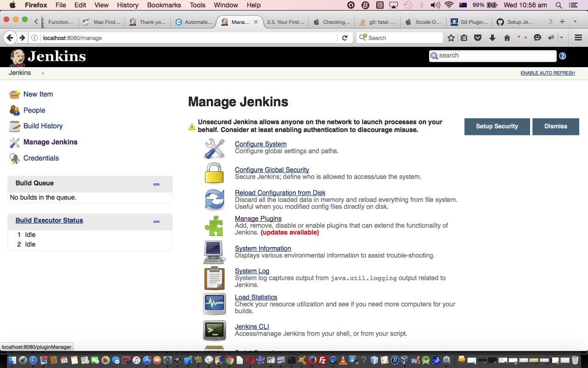
Task: Click the help question mark icon
Action: click(x=562, y=56)
